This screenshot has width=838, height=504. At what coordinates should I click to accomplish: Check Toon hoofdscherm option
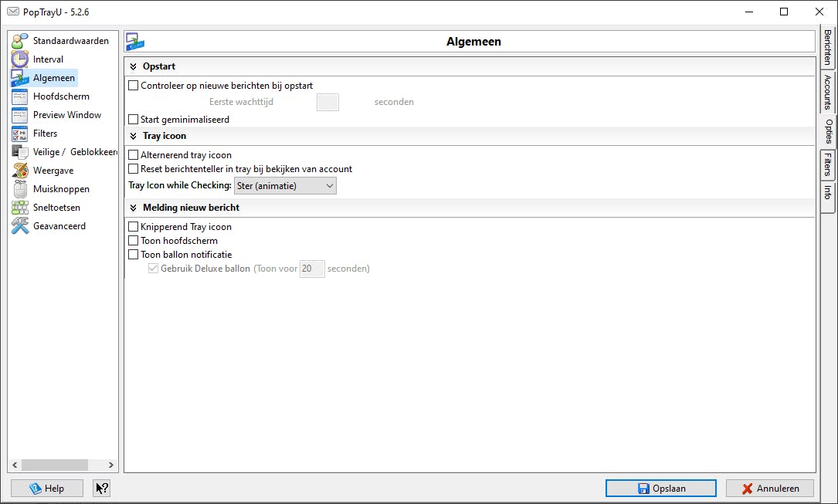pos(134,241)
